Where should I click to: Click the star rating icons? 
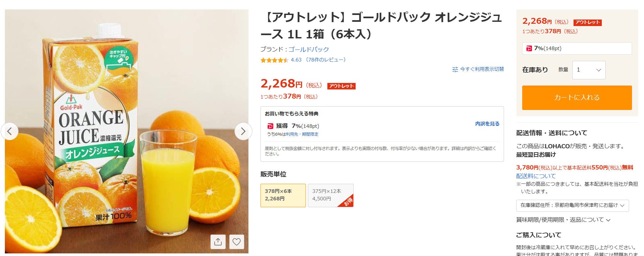click(x=274, y=60)
